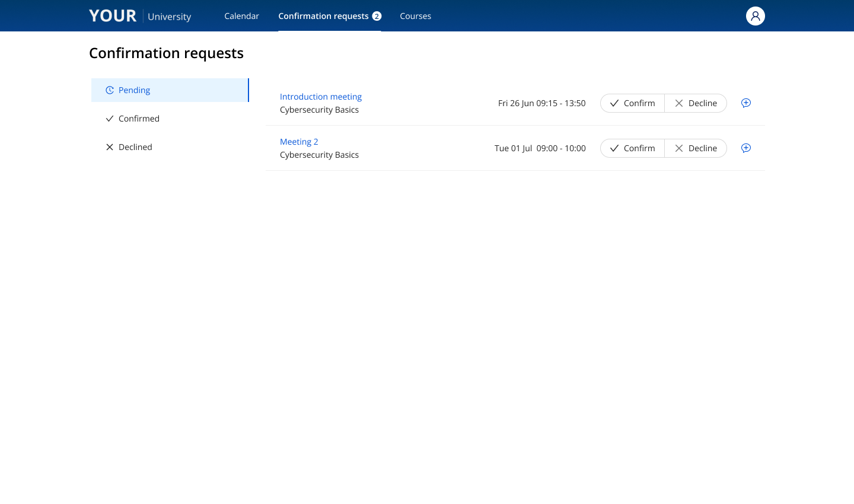
Task: Add comment to Introduction meeting request
Action: (x=746, y=103)
